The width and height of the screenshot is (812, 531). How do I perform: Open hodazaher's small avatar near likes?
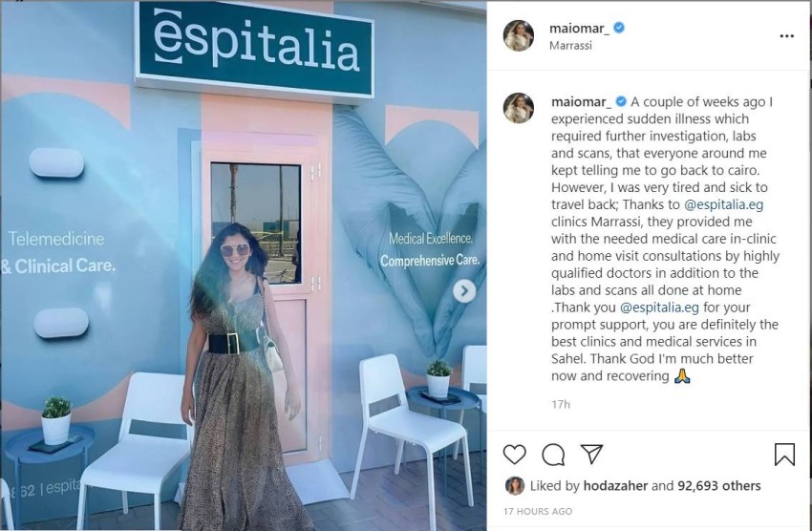point(514,485)
